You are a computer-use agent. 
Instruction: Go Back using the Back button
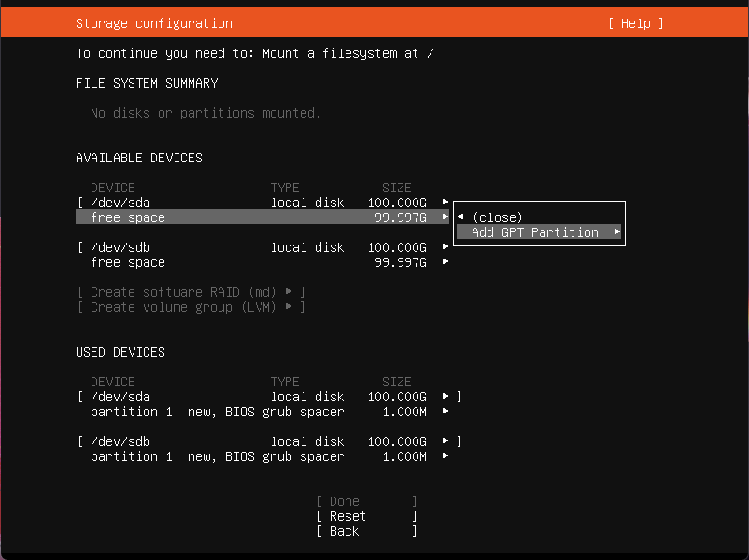coord(366,531)
